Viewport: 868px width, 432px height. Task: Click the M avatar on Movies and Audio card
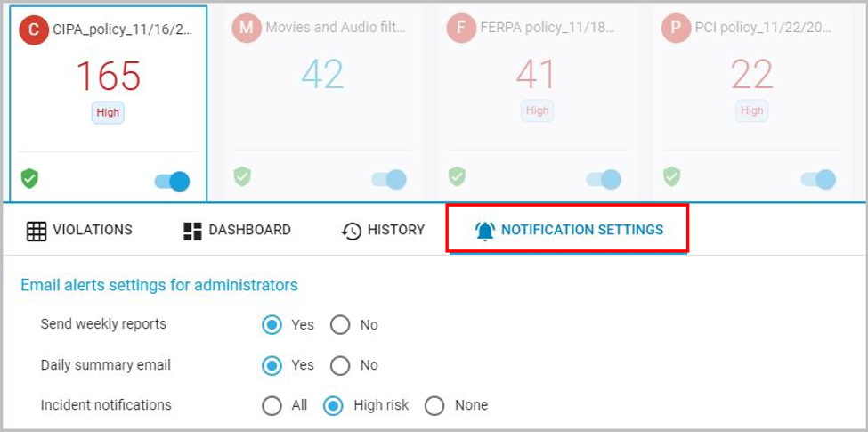click(247, 29)
